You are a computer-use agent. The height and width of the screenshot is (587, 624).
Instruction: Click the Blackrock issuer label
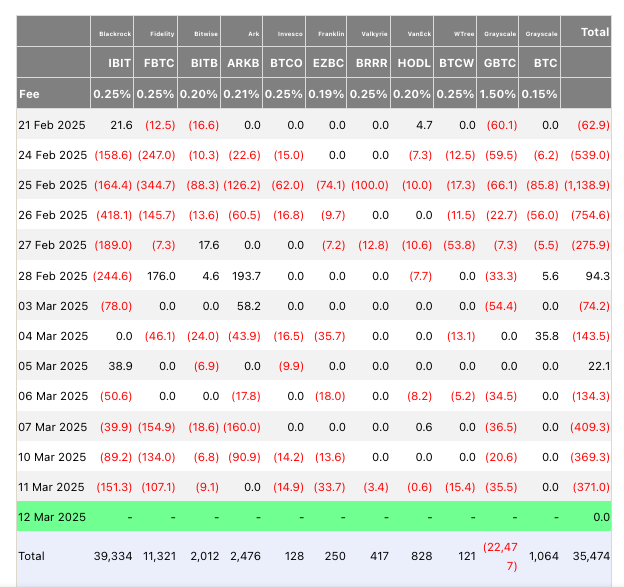115,34
